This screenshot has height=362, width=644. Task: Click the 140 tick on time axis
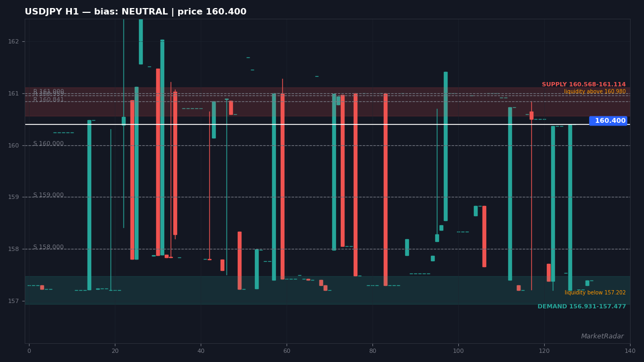tap(630, 351)
